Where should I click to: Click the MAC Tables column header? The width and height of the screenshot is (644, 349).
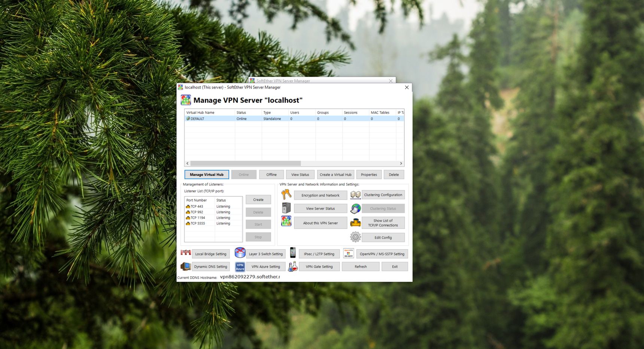click(x=383, y=112)
